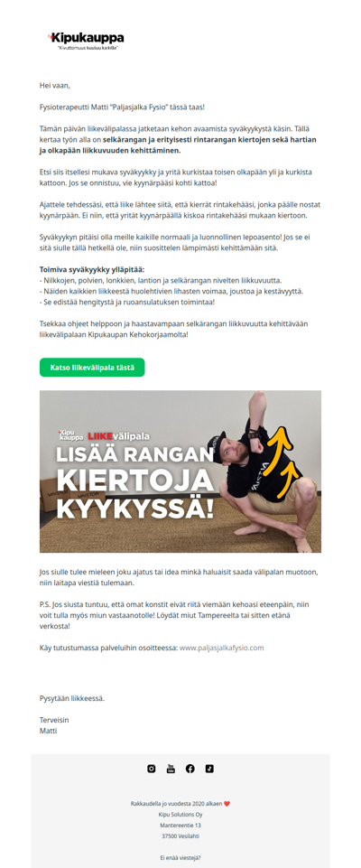Open the www.paljasjalkafysio.com link
Screen dimensions: 361x868
tap(222, 647)
